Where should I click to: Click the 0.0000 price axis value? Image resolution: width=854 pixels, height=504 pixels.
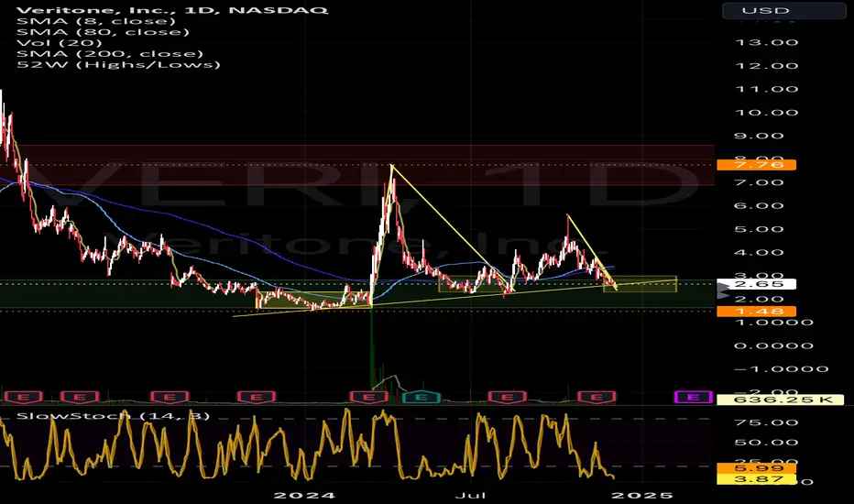point(773,346)
